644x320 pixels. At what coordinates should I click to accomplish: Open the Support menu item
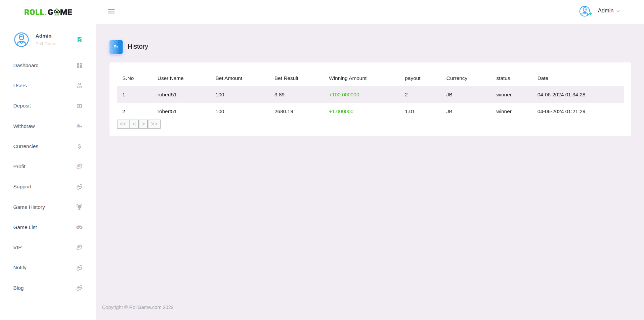point(23,187)
